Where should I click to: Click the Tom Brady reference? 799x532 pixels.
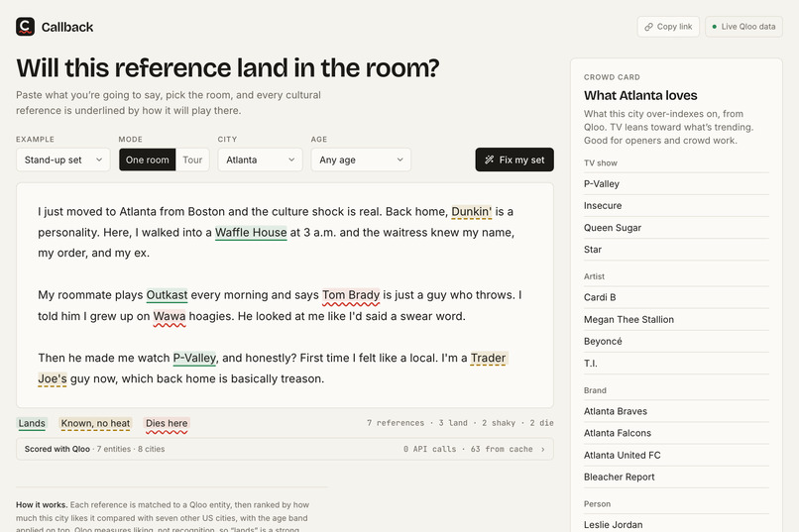click(x=351, y=295)
